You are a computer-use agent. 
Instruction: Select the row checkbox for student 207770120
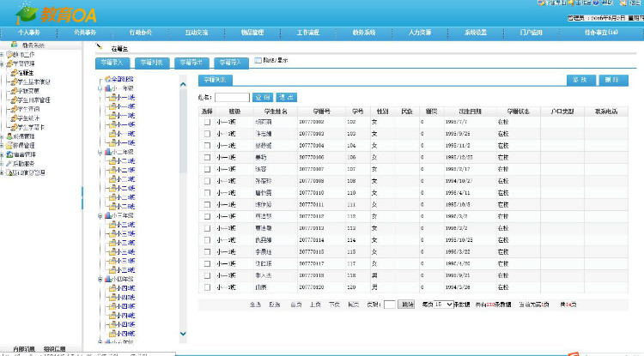point(206,287)
